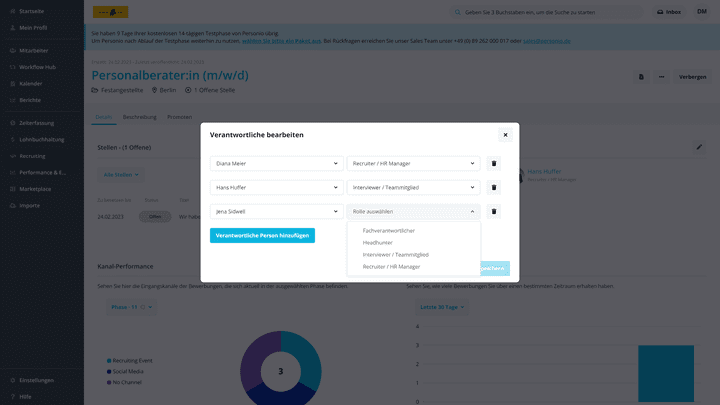Save changes with the Speichern button
720x405 pixels.
(495, 268)
